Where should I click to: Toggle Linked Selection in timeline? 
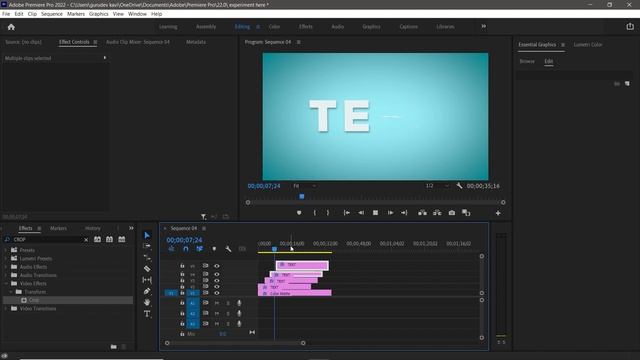(200, 249)
